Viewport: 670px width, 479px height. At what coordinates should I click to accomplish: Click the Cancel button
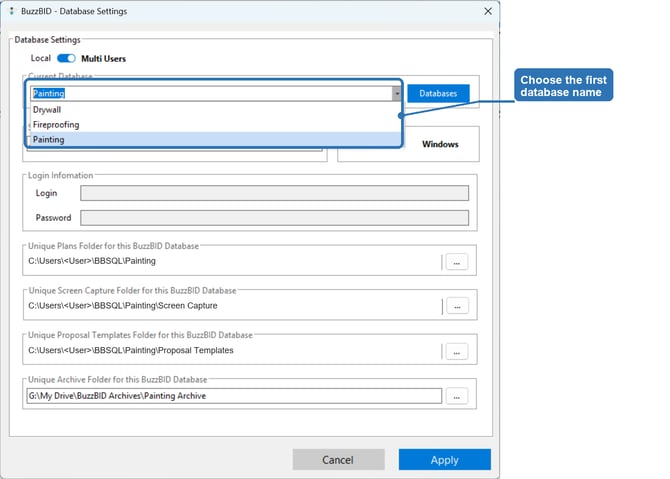click(338, 460)
